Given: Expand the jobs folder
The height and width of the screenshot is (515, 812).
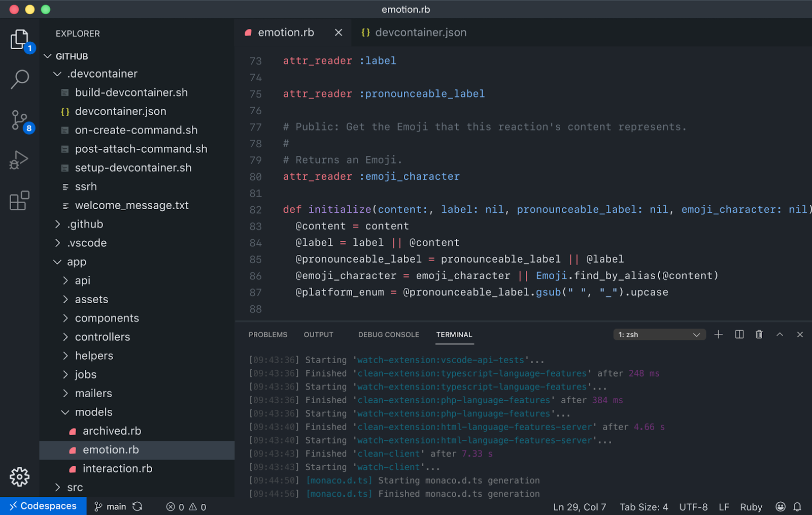Looking at the screenshot, I should pyautogui.click(x=65, y=374).
